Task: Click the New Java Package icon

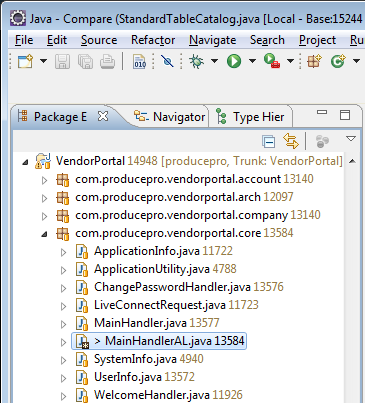Action: [x=314, y=61]
